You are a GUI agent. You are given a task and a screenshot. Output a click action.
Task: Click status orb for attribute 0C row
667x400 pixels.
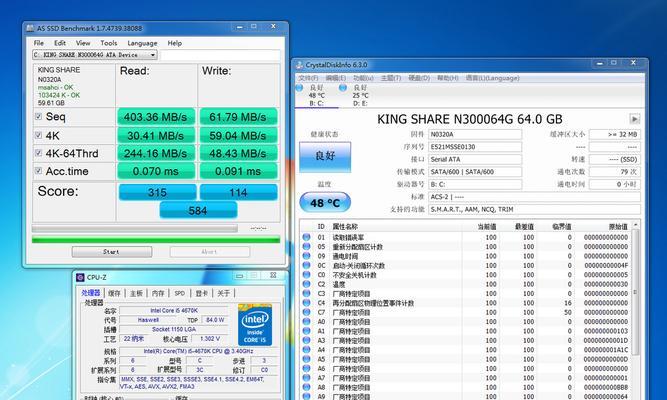click(306, 265)
